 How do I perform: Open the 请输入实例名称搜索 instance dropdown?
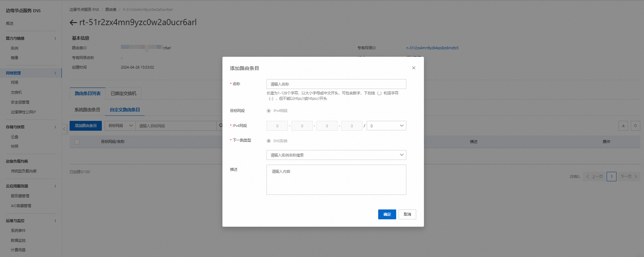336,155
